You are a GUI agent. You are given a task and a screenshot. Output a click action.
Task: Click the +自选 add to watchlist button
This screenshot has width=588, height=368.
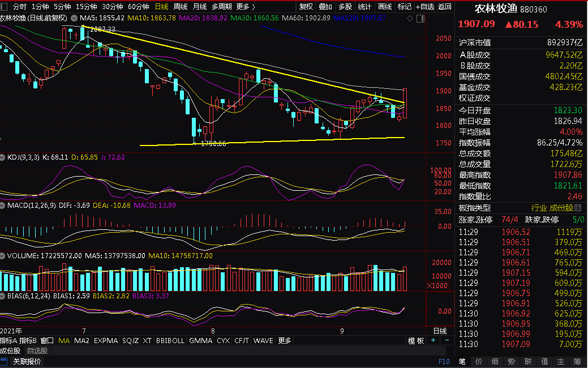tap(425, 7)
